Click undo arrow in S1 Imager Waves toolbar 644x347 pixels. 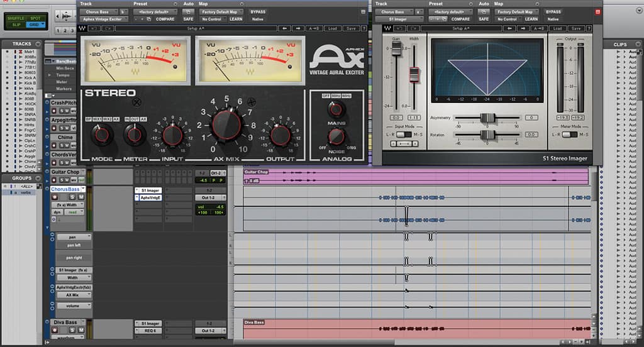pos(399,28)
